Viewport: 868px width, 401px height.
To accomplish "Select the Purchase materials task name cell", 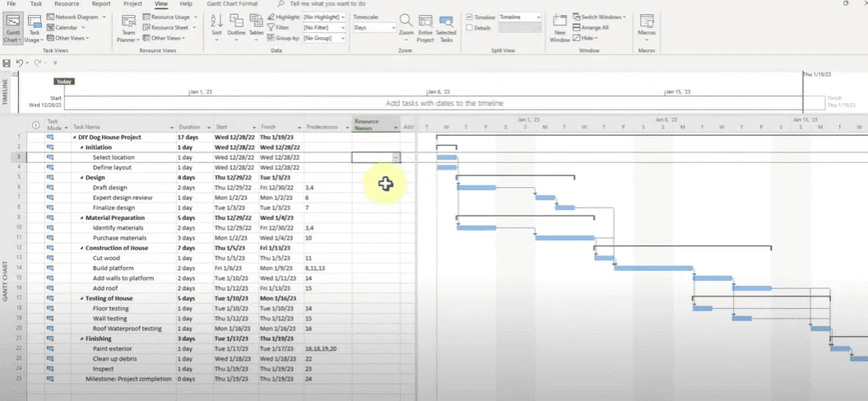I will tap(124, 238).
